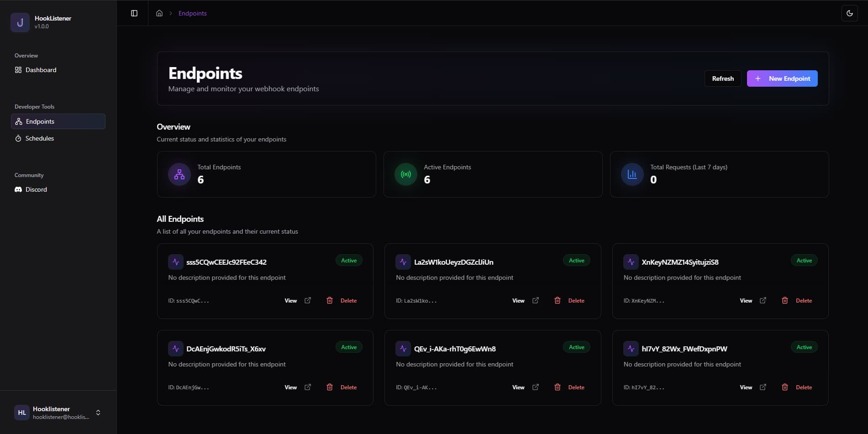Open La2sW1ko endpoint via external link icon

coord(536,300)
